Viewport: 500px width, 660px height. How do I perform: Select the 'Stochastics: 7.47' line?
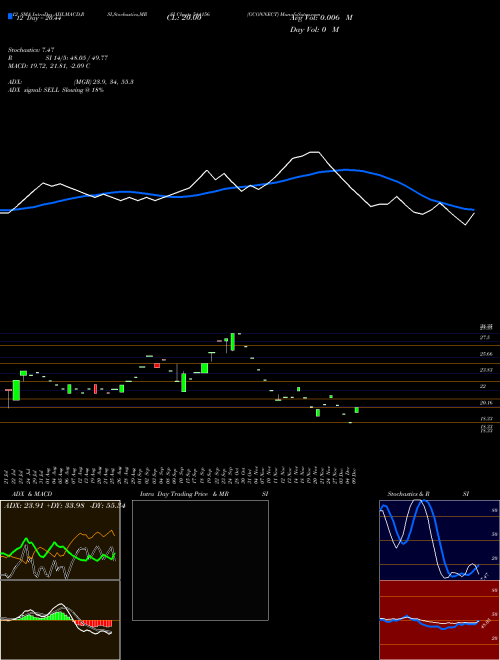click(31, 50)
